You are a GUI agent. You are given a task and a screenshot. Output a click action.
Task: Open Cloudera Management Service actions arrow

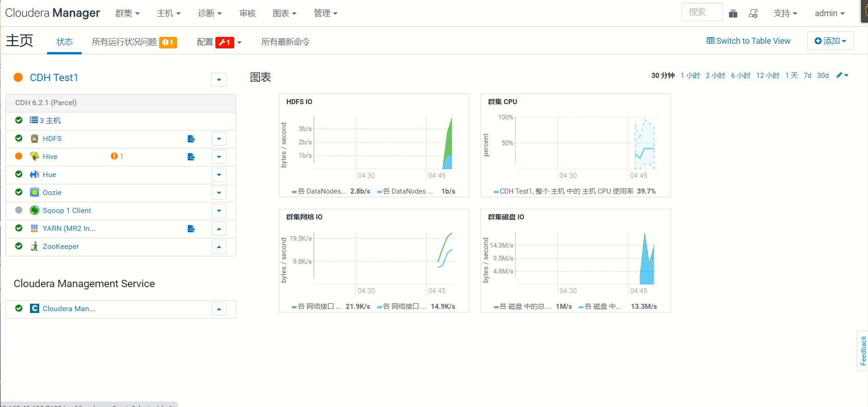(219, 309)
